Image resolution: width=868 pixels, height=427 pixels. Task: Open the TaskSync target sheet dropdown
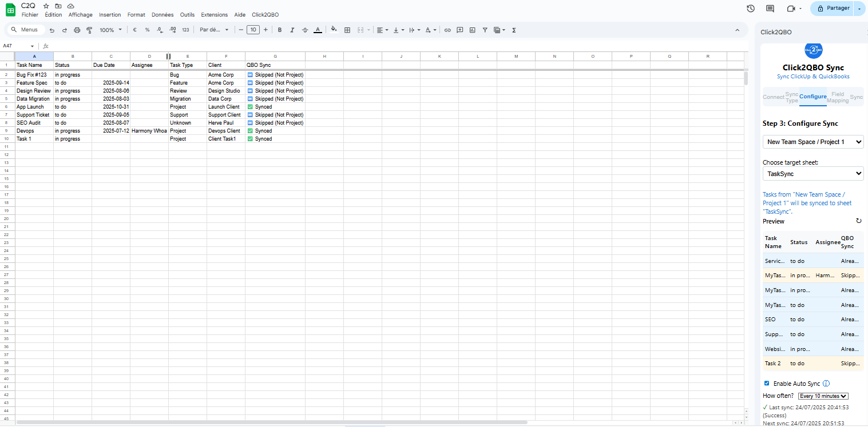[812, 173]
